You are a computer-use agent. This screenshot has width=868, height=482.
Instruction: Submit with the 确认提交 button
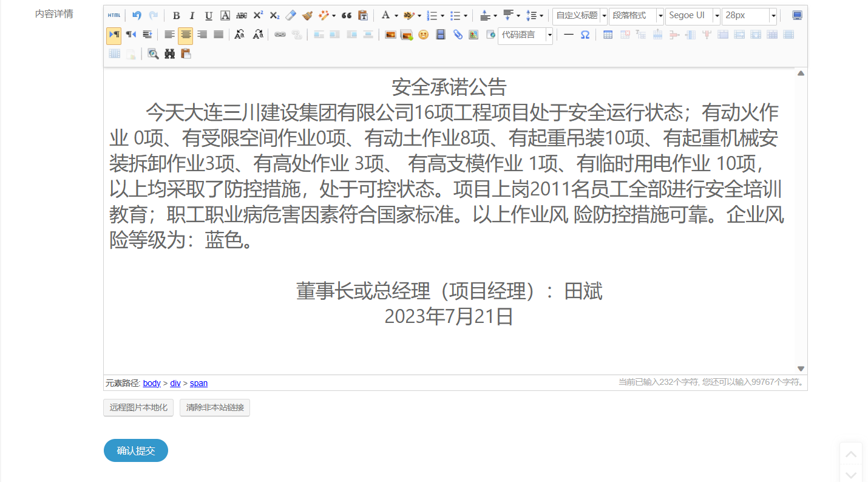click(136, 450)
